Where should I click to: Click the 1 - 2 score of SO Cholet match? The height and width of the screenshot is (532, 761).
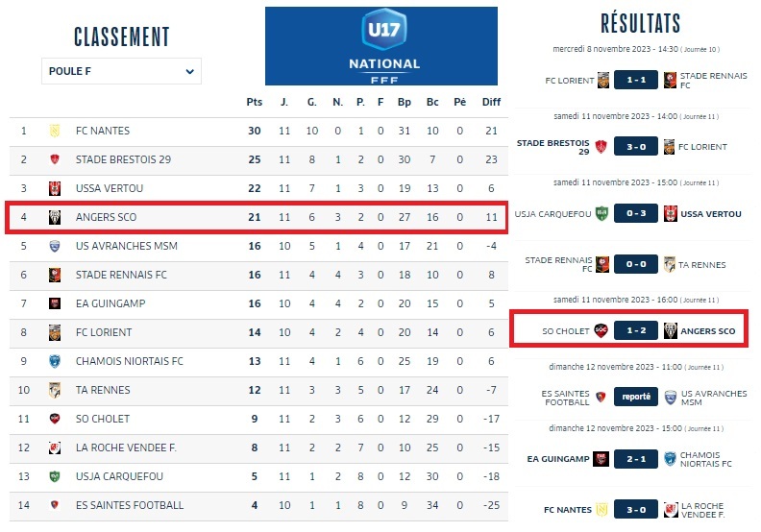coord(635,331)
